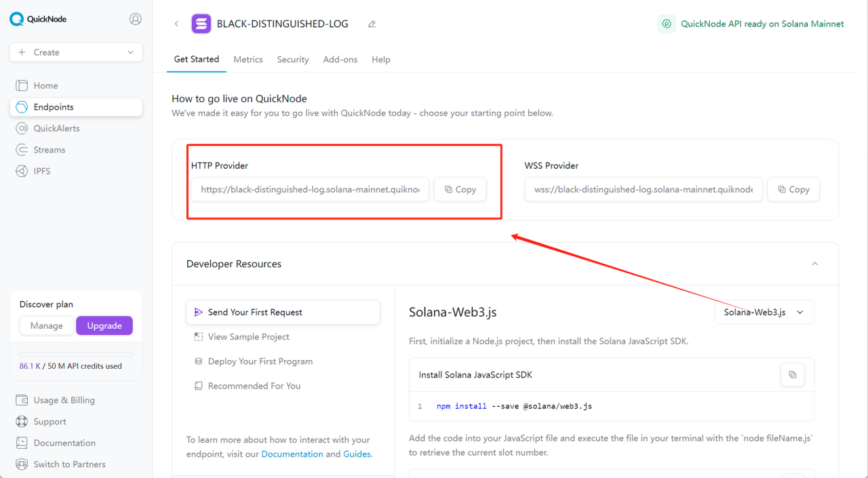Copy the HTTP Provider URL
The image size is (868, 478).
(460, 190)
